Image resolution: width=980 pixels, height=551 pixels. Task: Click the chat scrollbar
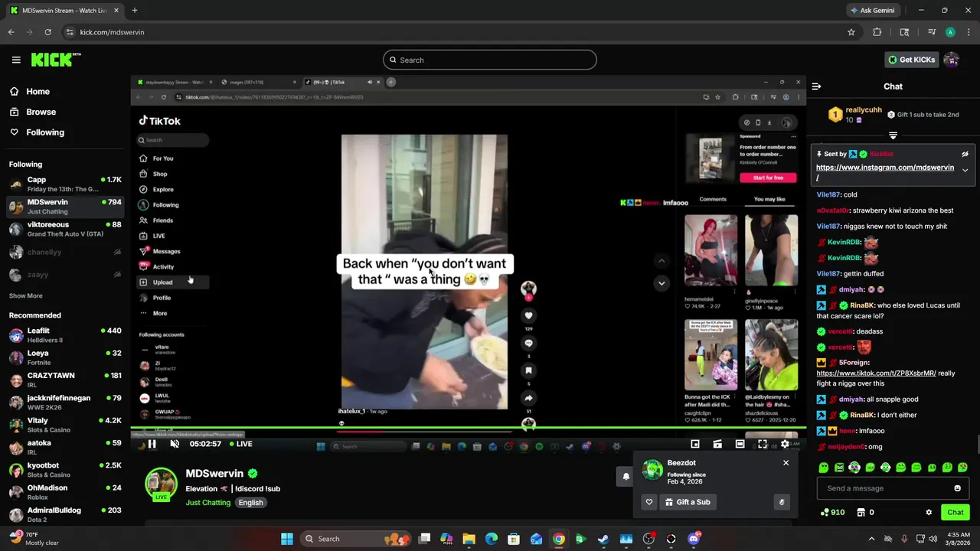[978, 444]
